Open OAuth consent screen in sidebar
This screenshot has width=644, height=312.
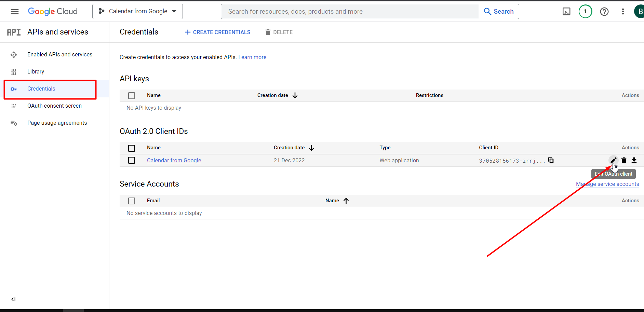55,106
